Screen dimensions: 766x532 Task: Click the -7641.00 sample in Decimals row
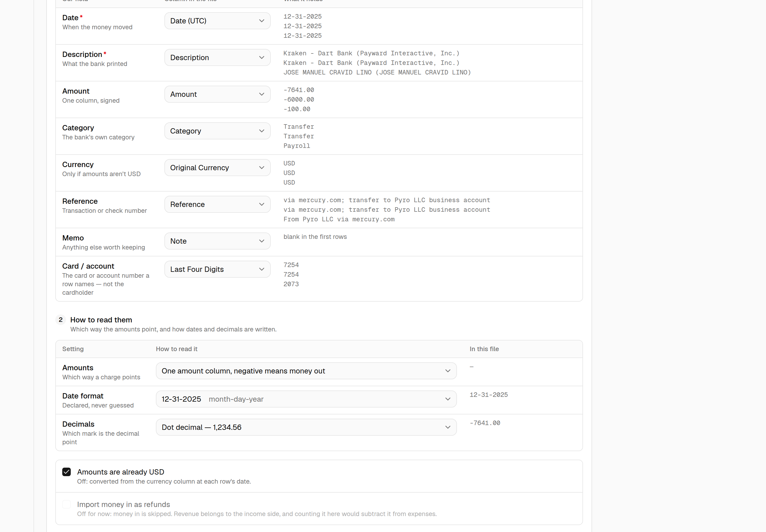coord(485,423)
